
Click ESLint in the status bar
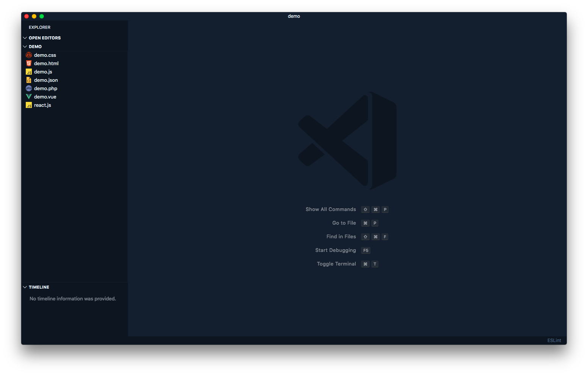pos(554,341)
